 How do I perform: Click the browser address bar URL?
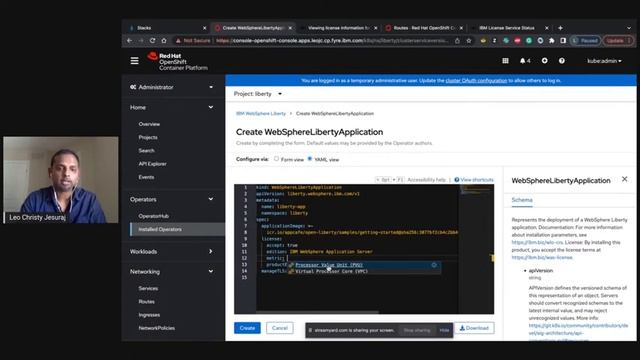pos(331,40)
